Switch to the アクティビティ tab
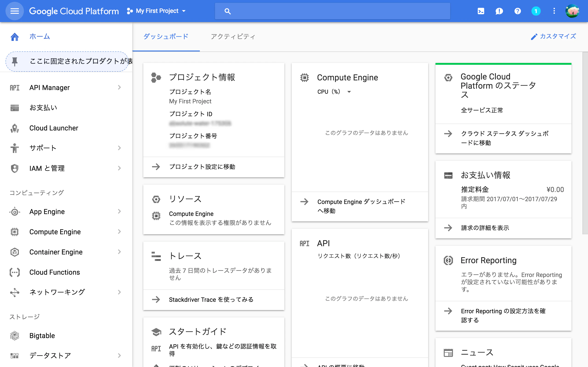This screenshot has height=367, width=588. pyautogui.click(x=233, y=37)
